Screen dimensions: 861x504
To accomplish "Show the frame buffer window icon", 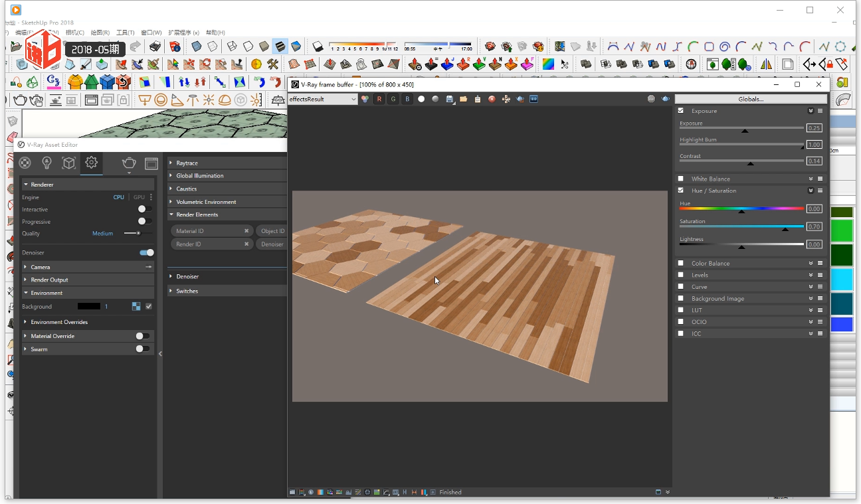I will pos(151,163).
